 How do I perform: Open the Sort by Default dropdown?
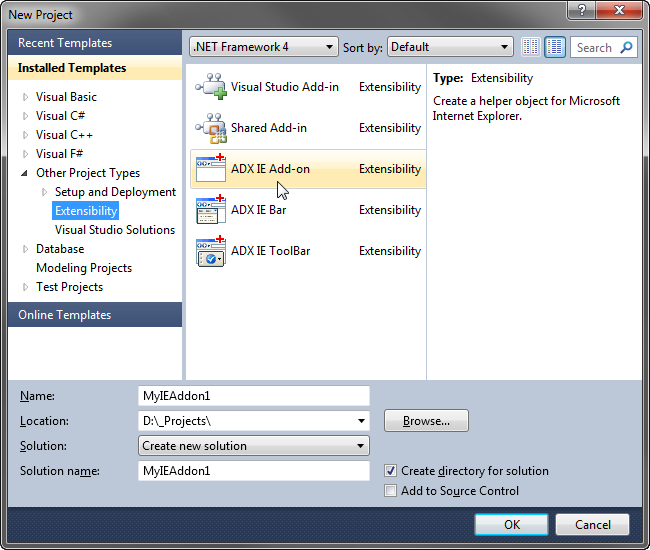pyautogui.click(x=450, y=47)
